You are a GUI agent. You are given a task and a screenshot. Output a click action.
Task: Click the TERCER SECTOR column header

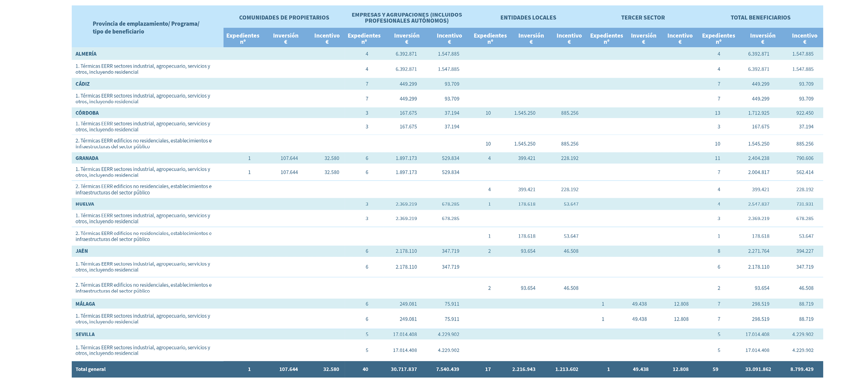pyautogui.click(x=643, y=18)
